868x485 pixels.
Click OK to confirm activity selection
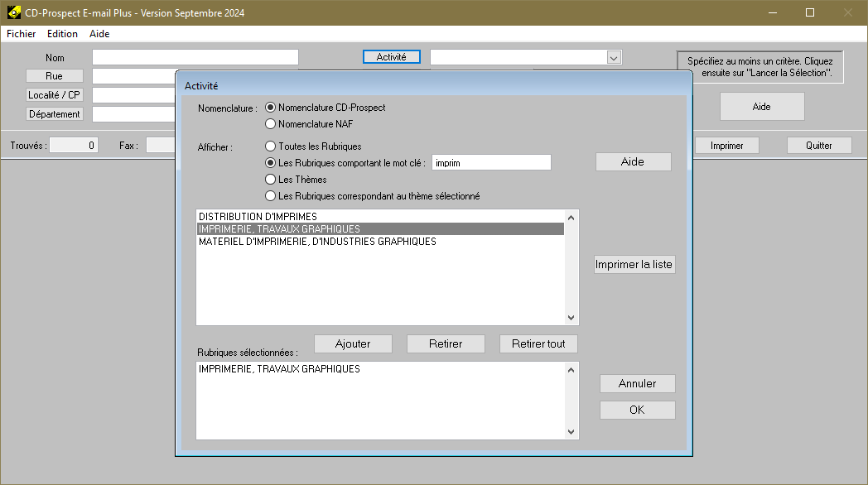pyautogui.click(x=637, y=410)
